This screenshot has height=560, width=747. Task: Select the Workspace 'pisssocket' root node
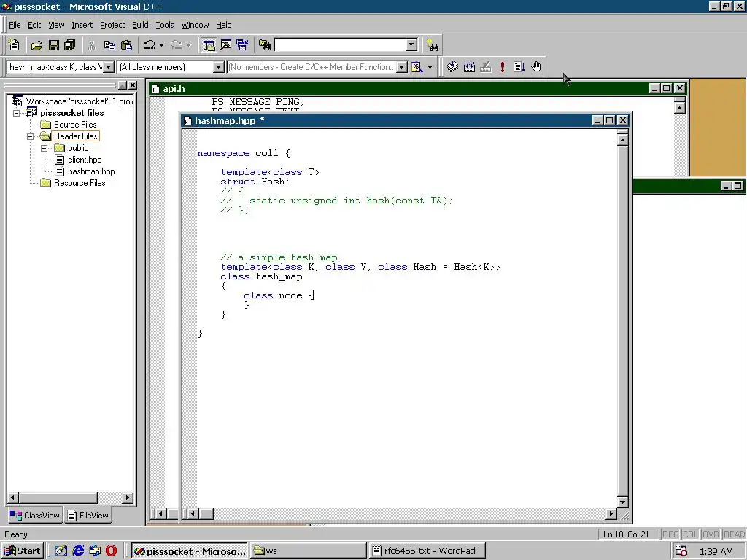tap(80, 101)
